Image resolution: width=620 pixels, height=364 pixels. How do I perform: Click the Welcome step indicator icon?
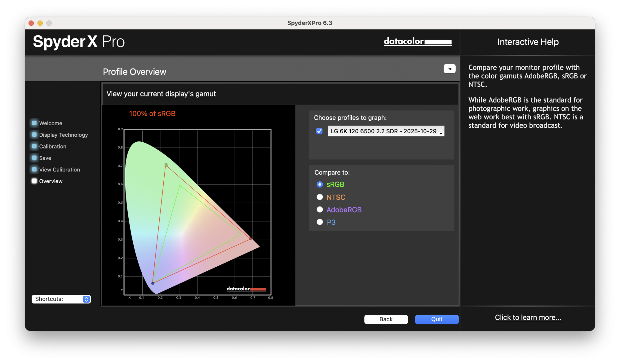click(34, 123)
